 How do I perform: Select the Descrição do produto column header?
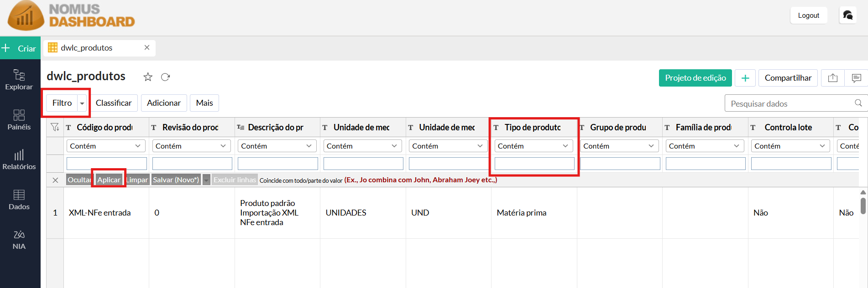click(277, 128)
